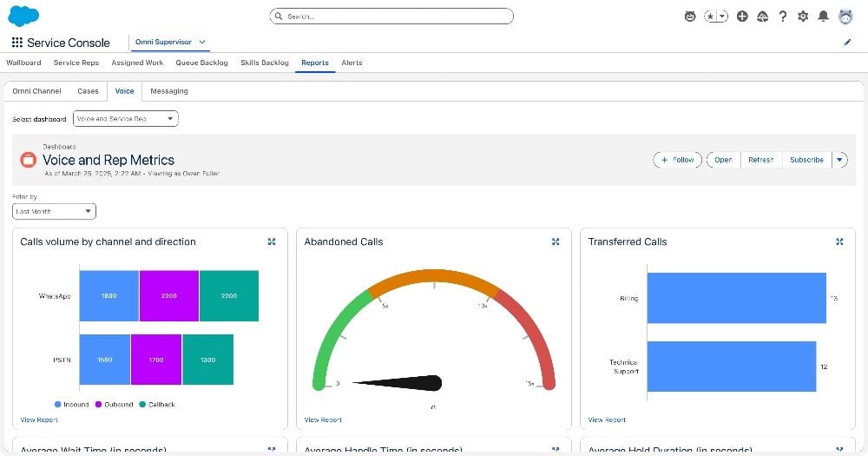This screenshot has width=868, height=456.
Task: Click the edit pencil icon
Action: coord(847,42)
